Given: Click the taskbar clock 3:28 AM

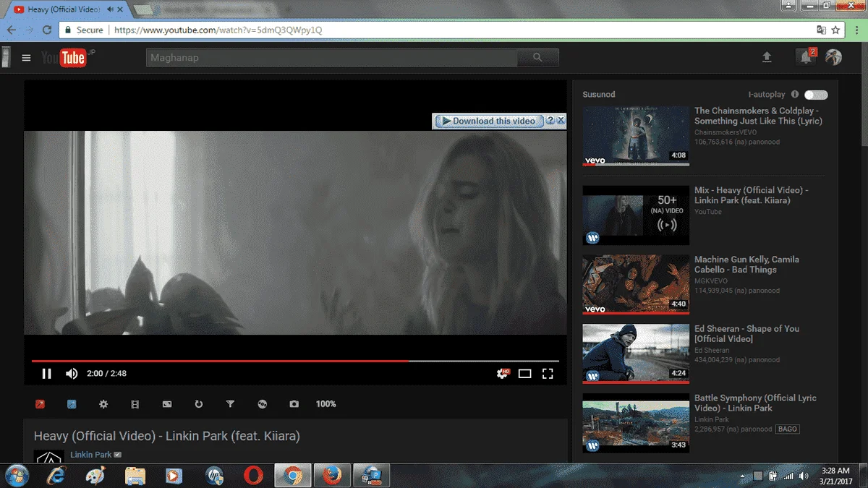Looking at the screenshot, I should pos(837,471).
